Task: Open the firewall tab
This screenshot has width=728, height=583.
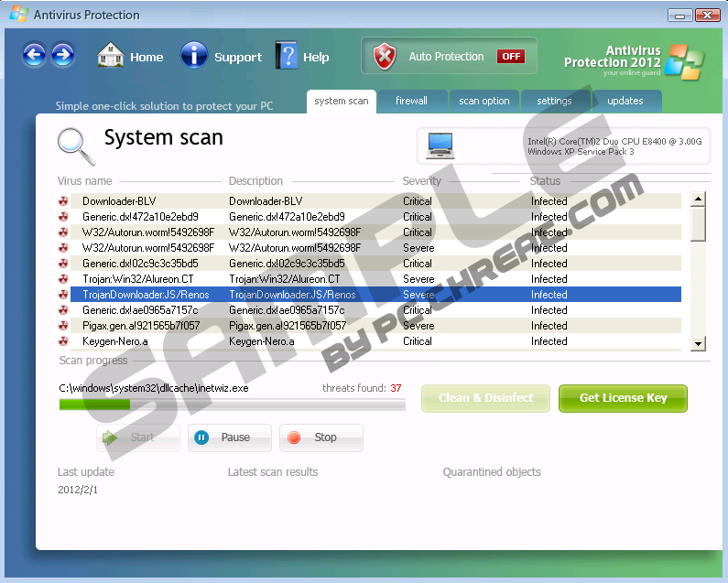Action: [412, 102]
